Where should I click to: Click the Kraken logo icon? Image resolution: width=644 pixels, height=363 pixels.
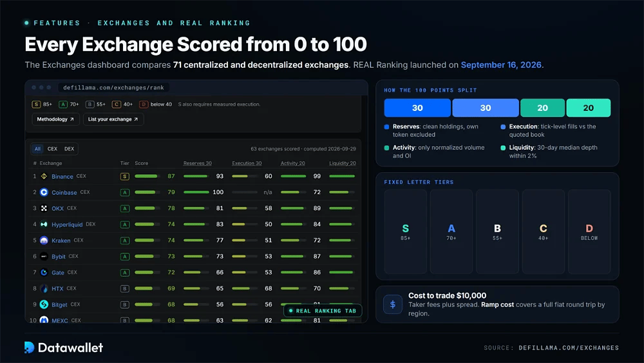pyautogui.click(x=44, y=240)
